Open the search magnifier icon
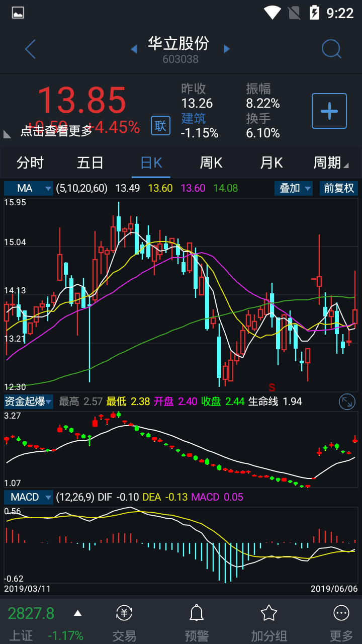Viewport: 362px width, 644px height. coord(331,49)
